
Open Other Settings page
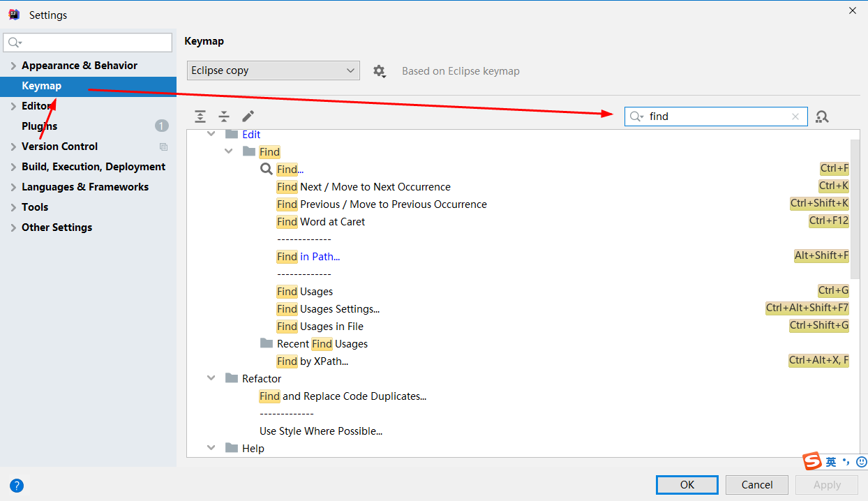pos(57,227)
